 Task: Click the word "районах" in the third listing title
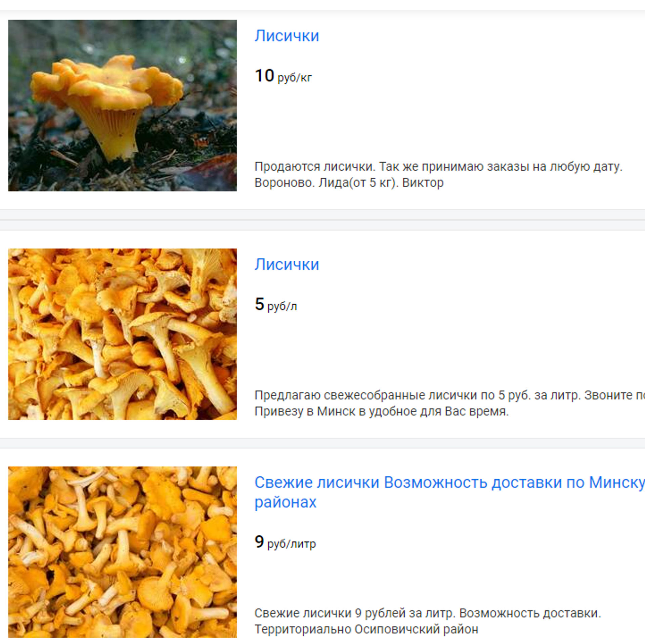[x=286, y=502]
